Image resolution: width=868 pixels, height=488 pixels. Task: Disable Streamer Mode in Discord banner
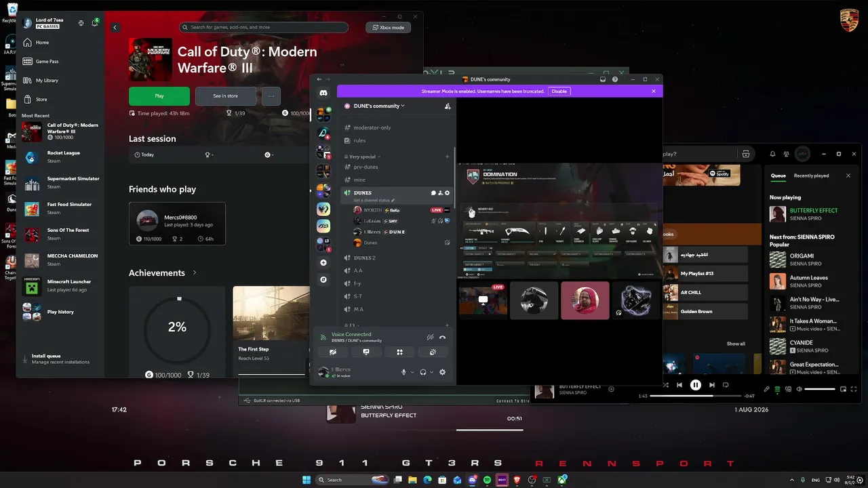click(x=559, y=91)
